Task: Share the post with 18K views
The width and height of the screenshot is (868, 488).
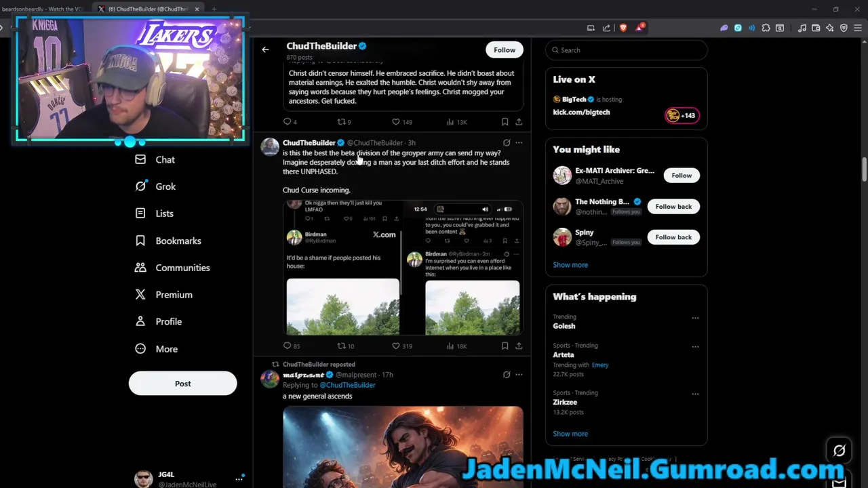Action: pyautogui.click(x=519, y=346)
